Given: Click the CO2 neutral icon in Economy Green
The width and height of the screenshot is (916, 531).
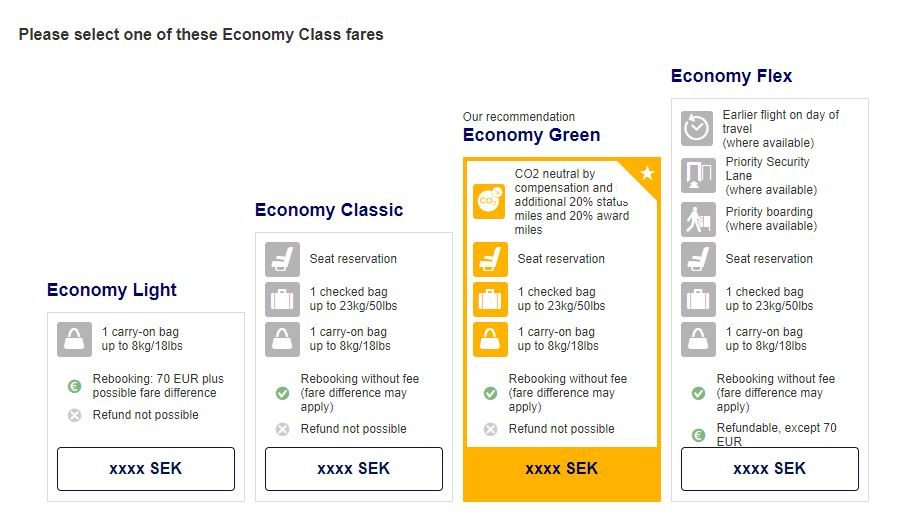Looking at the screenshot, I should coord(489,201).
